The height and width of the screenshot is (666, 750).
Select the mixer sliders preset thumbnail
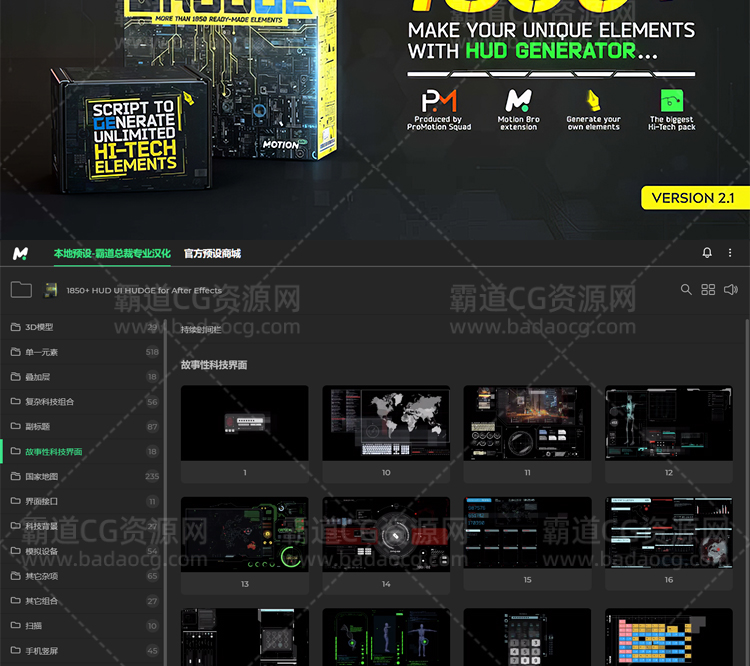click(244, 637)
